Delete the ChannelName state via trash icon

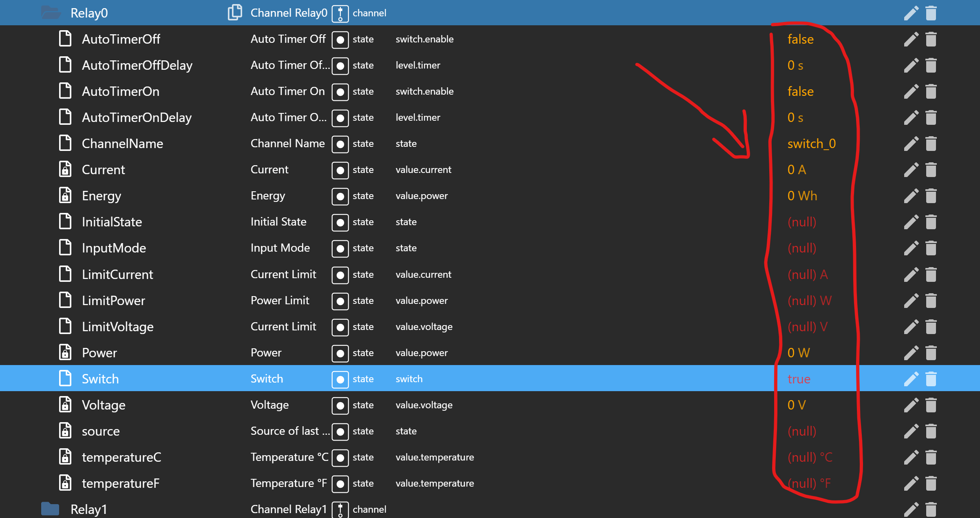tap(931, 144)
